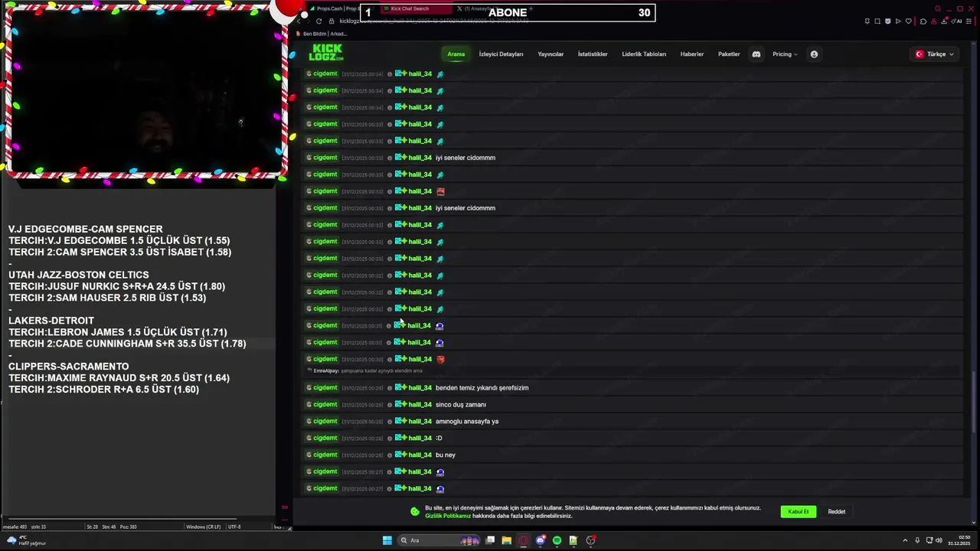980x551 pixels.
Task: Click cigdemt channel icon in ':D' row
Action: pyautogui.click(x=309, y=438)
